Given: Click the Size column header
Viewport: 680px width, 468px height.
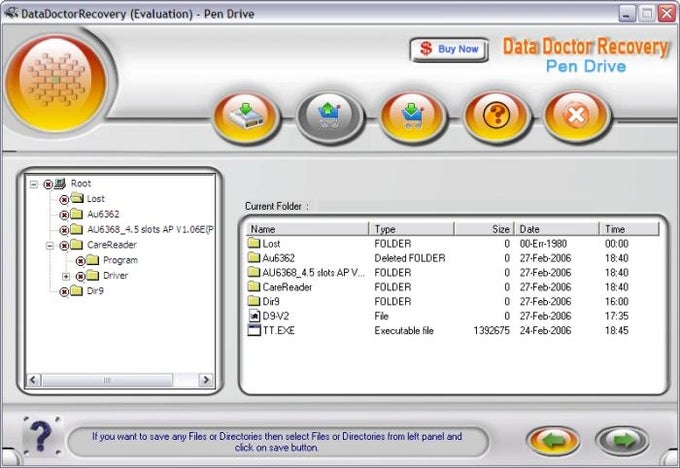Looking at the screenshot, I should (x=484, y=229).
